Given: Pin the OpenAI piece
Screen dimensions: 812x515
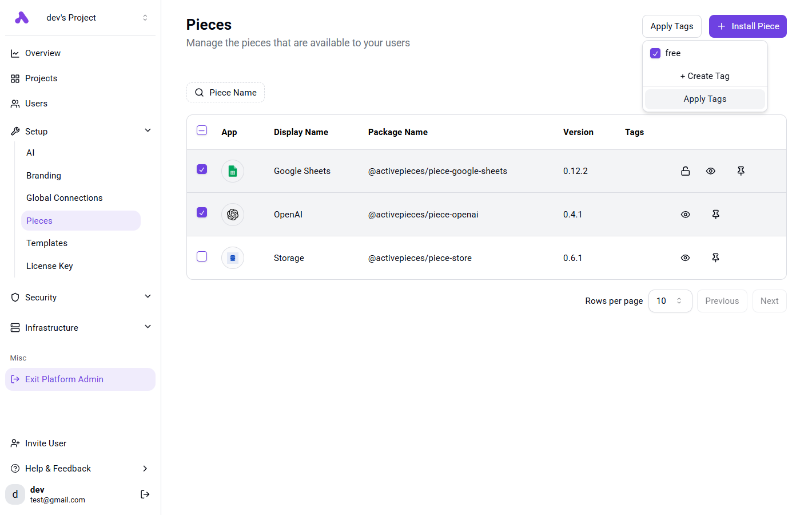Looking at the screenshot, I should (x=715, y=215).
